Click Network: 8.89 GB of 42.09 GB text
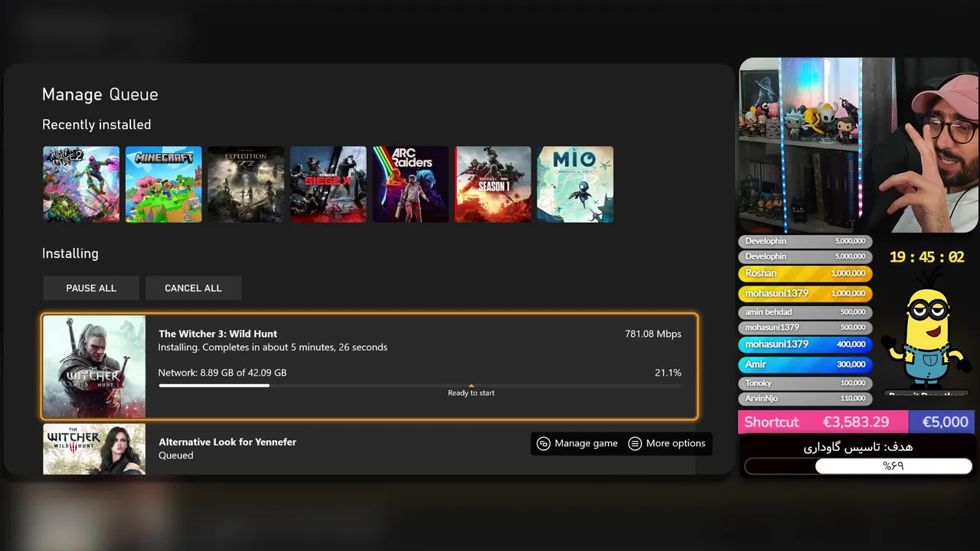 point(222,373)
